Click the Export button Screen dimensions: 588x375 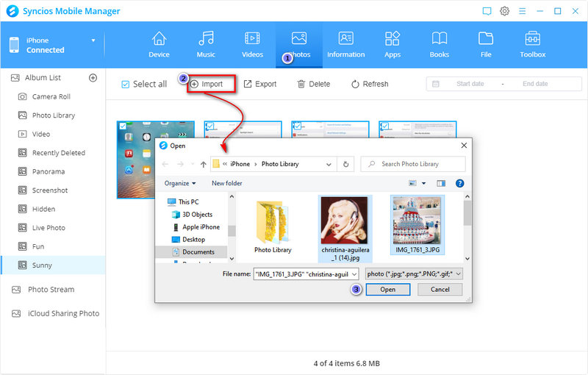(x=260, y=84)
